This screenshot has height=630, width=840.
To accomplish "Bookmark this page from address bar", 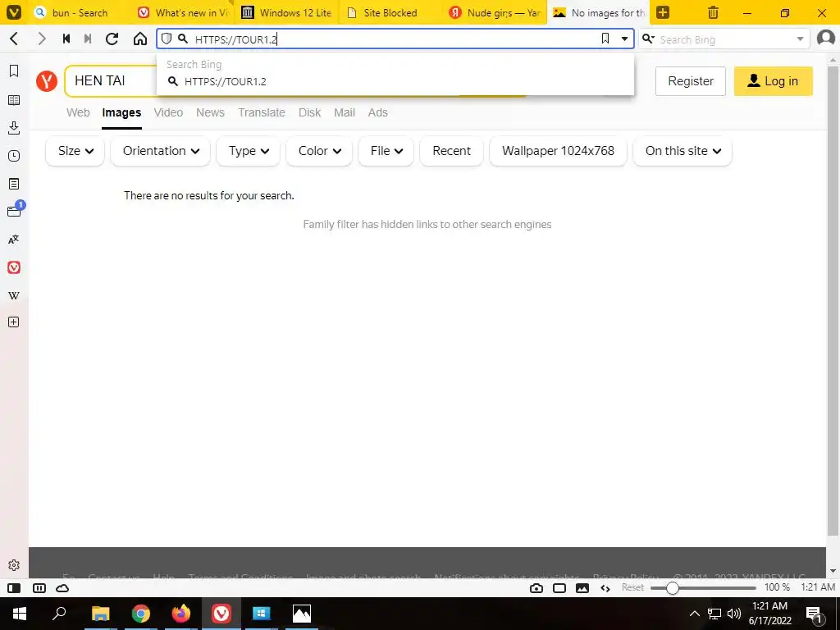I will coord(605,39).
